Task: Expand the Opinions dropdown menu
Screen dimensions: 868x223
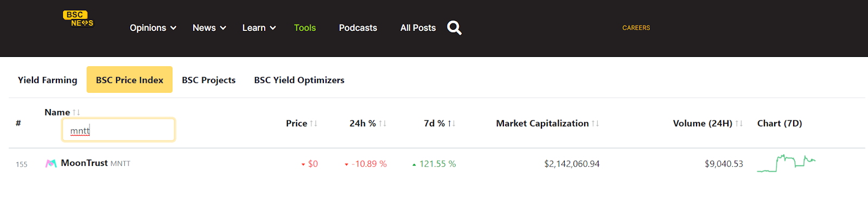Action: coord(153,28)
